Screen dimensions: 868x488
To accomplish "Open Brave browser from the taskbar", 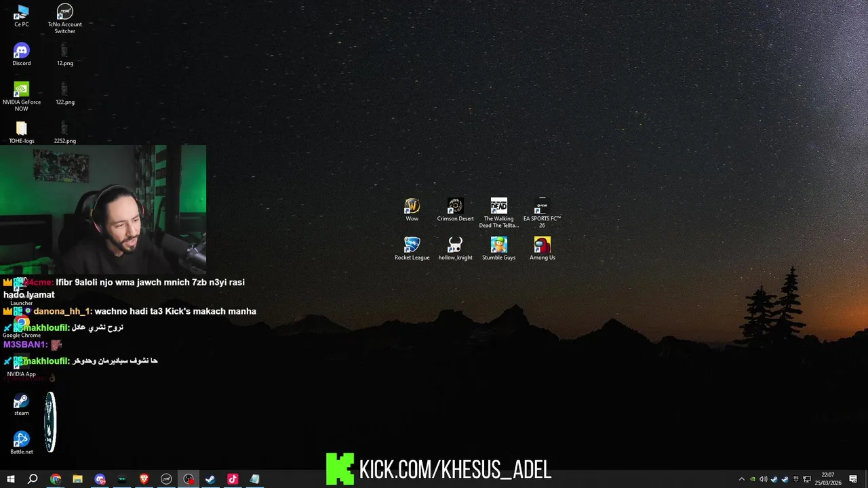I will (x=144, y=479).
